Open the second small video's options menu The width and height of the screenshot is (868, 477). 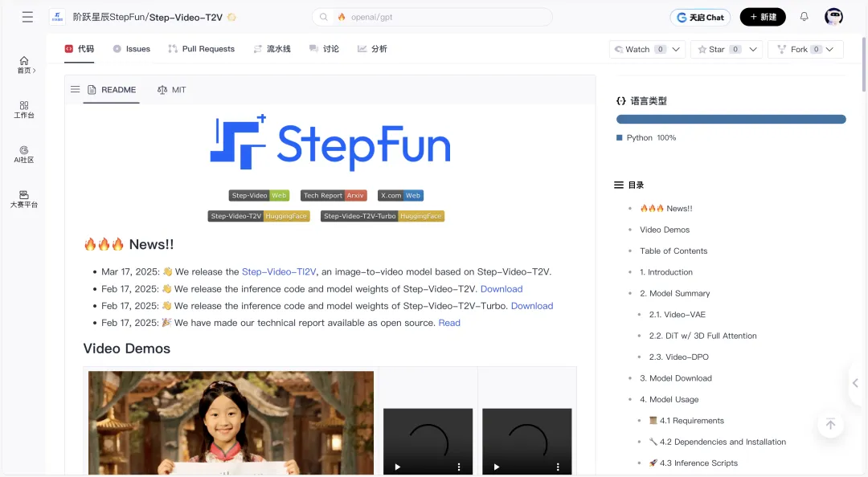point(558,467)
